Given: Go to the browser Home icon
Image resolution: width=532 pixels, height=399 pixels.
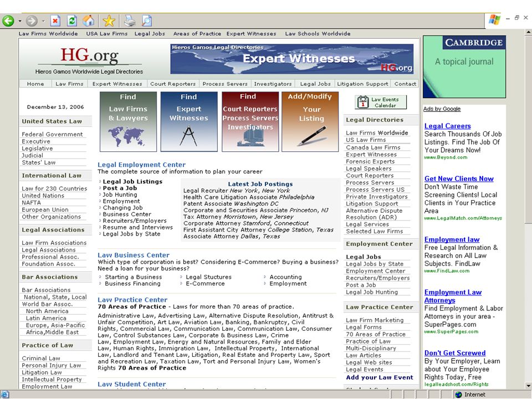Looking at the screenshot, I should (x=89, y=21).
